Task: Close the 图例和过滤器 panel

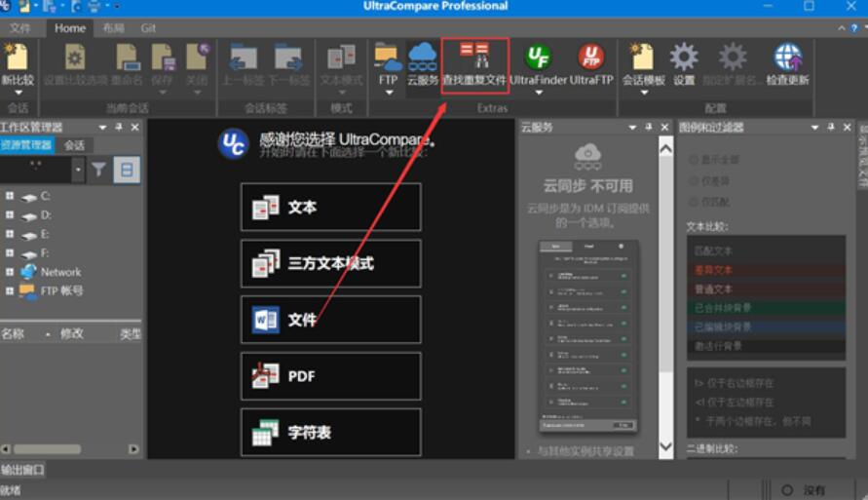Action: (x=847, y=128)
